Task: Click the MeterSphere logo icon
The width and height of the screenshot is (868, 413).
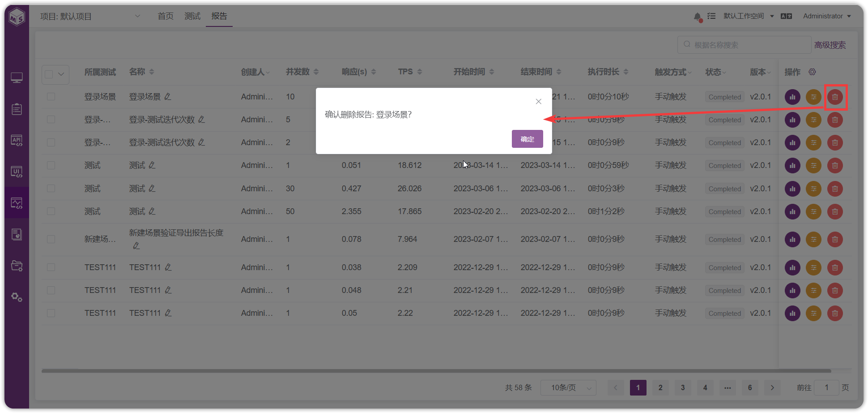Action: point(17,17)
